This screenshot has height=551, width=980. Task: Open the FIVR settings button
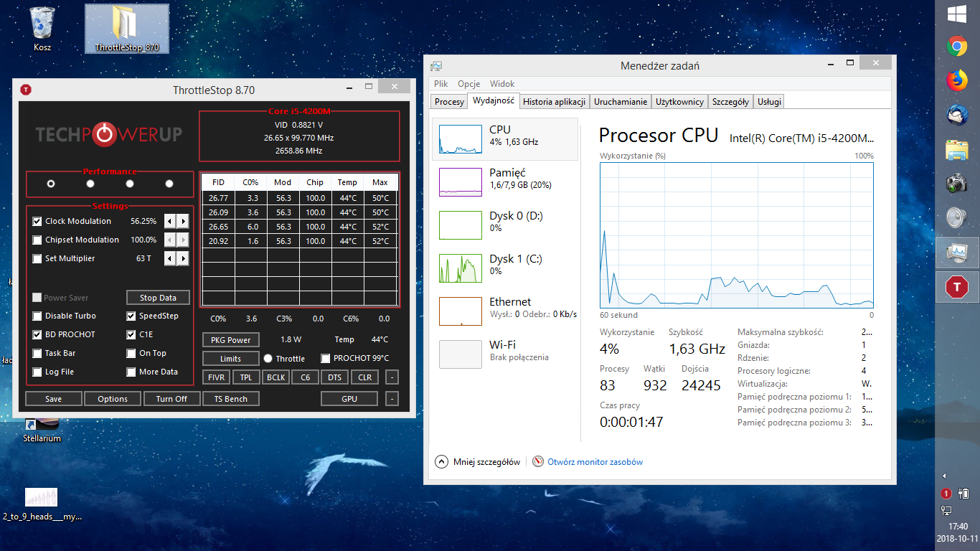pos(217,377)
